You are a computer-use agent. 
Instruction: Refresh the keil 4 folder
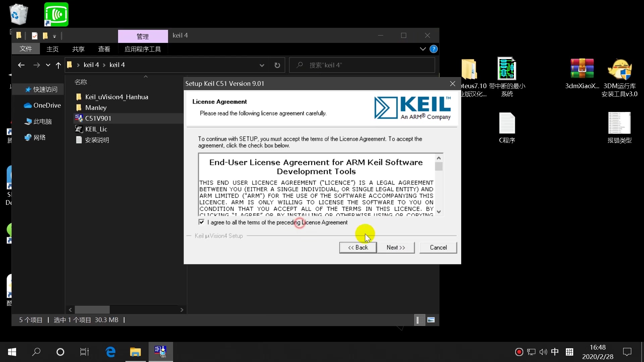277,65
